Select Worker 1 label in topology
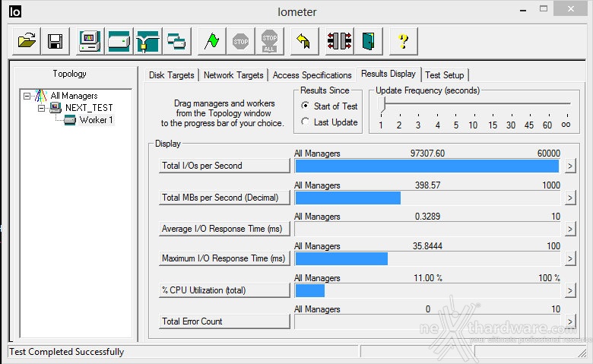 point(96,120)
